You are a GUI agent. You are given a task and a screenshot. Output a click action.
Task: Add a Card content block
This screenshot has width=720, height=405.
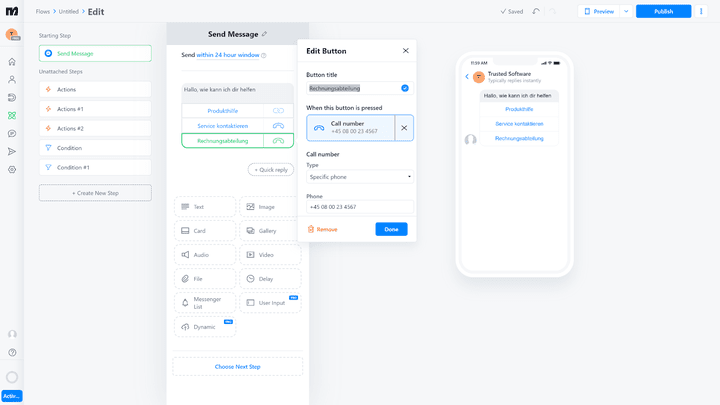(205, 231)
